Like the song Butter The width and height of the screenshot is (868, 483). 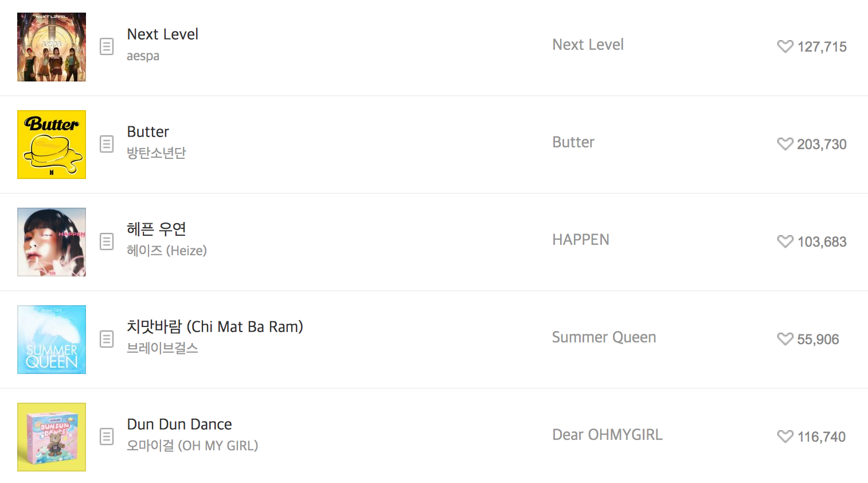(785, 144)
